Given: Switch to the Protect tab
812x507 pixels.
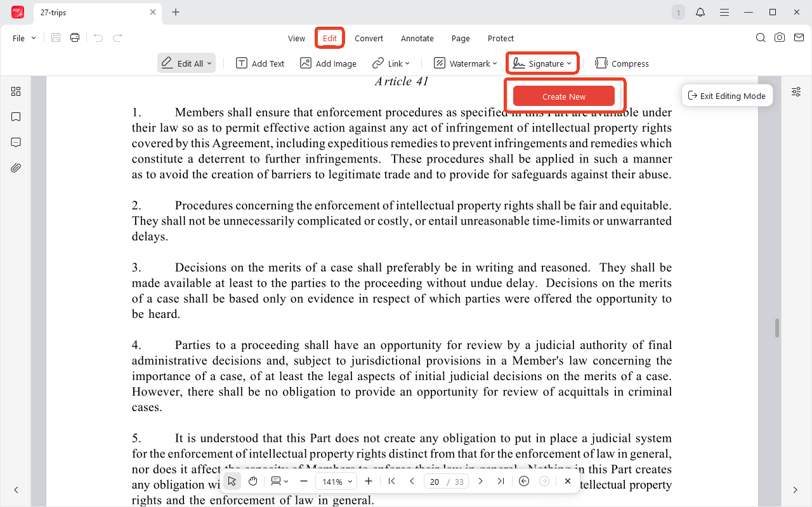Looking at the screenshot, I should (501, 38).
